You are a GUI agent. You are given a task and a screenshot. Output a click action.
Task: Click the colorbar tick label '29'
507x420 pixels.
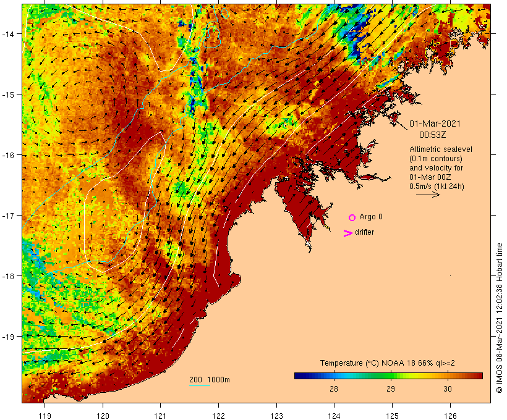[x=391, y=389]
